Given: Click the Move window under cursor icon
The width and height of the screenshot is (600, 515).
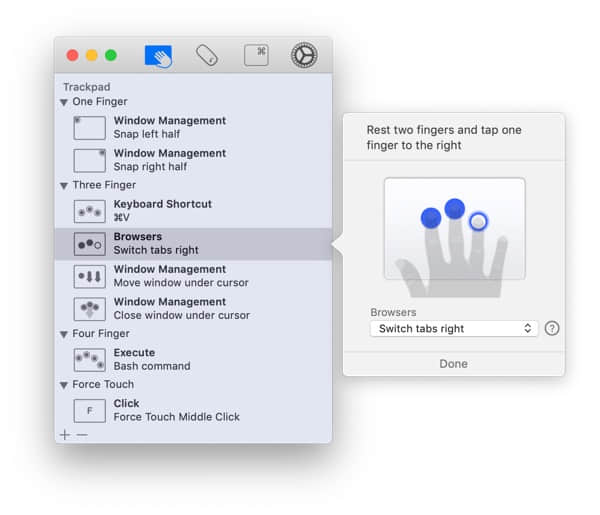Looking at the screenshot, I should tap(90, 276).
